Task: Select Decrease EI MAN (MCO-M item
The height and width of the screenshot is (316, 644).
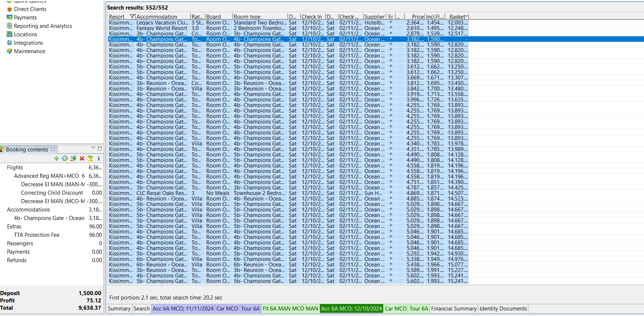Action: click(53, 201)
